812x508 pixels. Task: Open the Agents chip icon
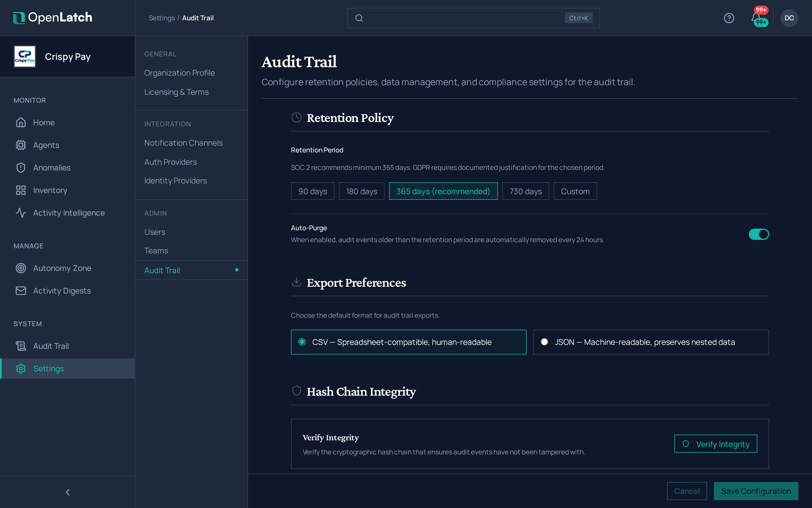21,145
